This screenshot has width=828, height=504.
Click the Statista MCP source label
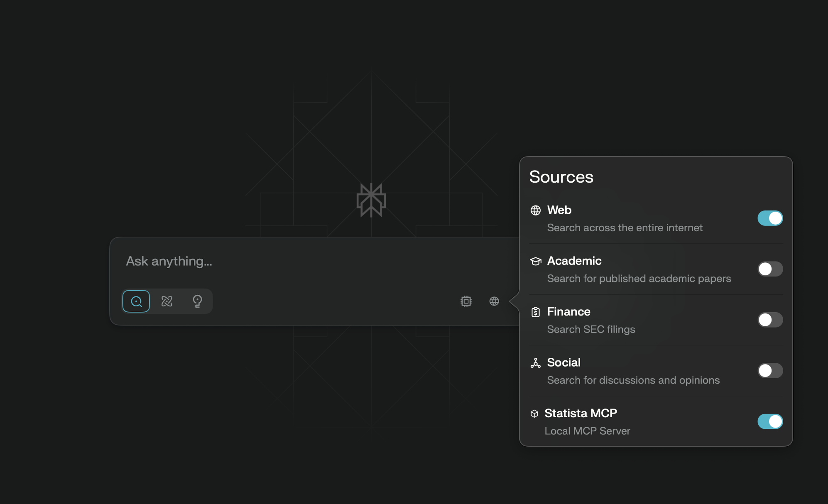[x=581, y=413]
